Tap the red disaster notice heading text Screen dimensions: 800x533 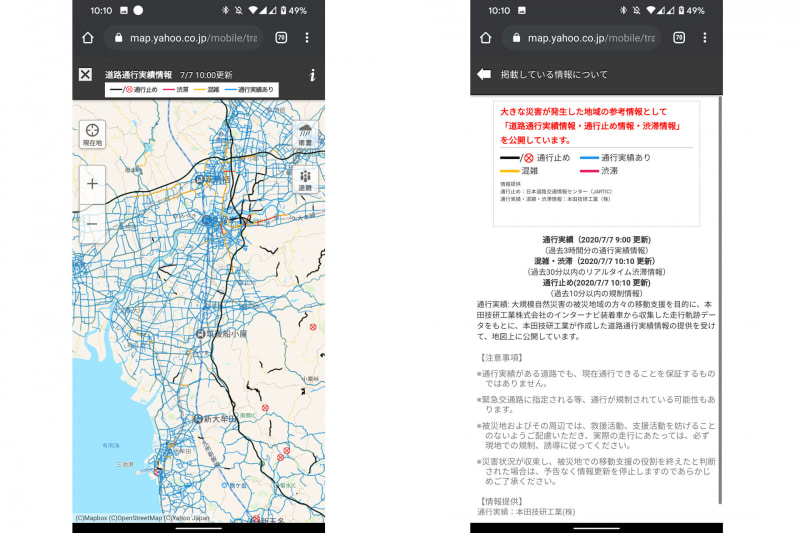coord(590,125)
